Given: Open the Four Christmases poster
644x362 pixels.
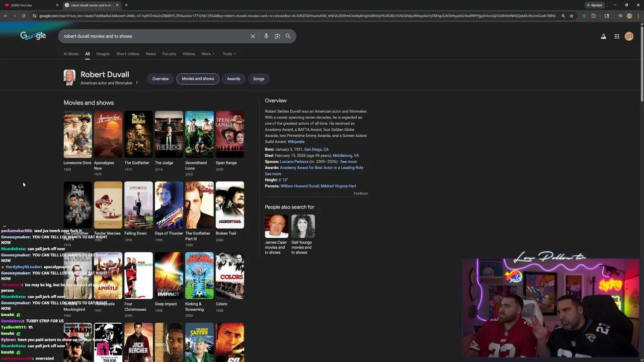Looking at the screenshot, I should pyautogui.click(x=138, y=276).
